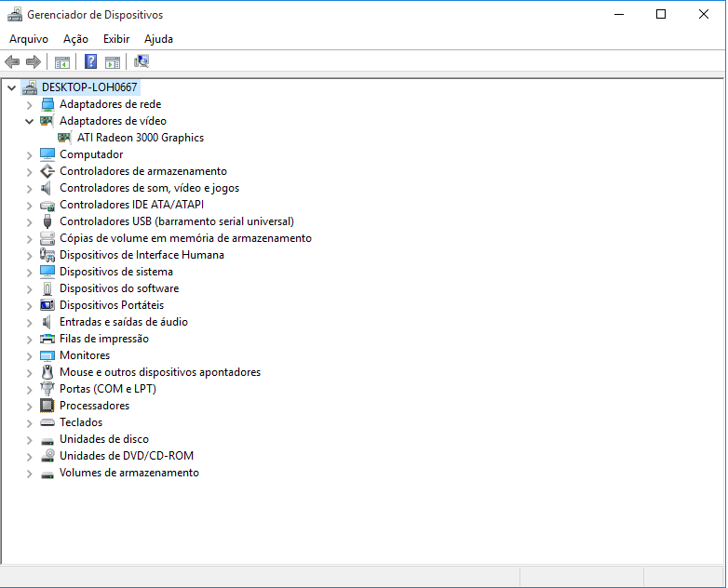
Task: Expand Cópias de volume em memória chevron
Action: tap(29, 239)
